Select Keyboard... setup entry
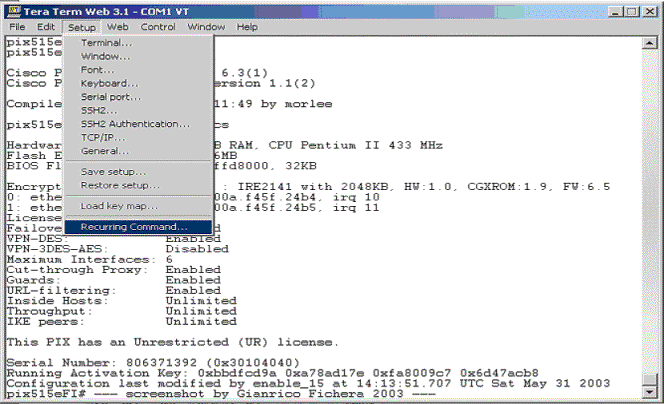The image size is (664, 404). pos(138,83)
